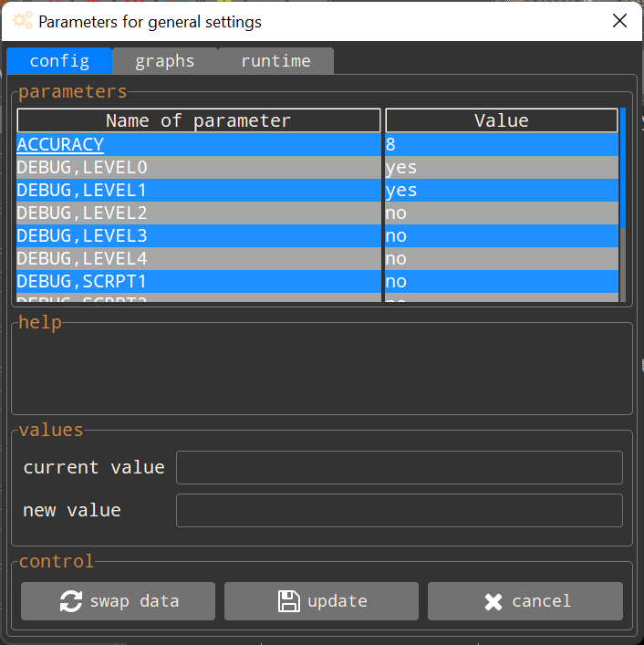Click the gears icon in title bar

point(23,21)
